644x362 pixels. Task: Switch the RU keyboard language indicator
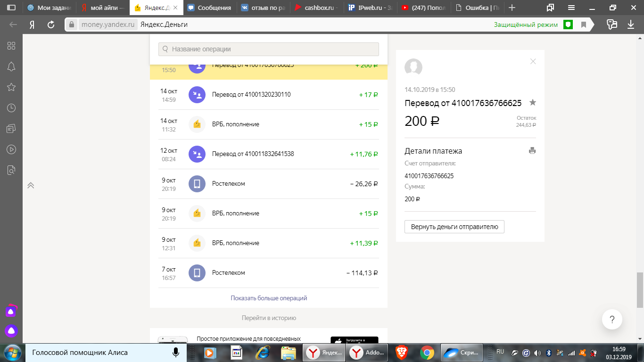click(500, 352)
